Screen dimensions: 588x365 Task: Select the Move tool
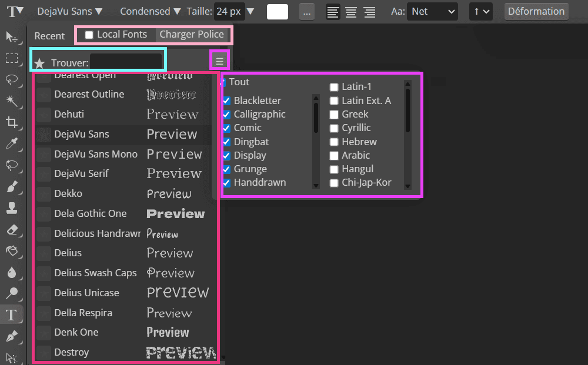tap(12, 36)
